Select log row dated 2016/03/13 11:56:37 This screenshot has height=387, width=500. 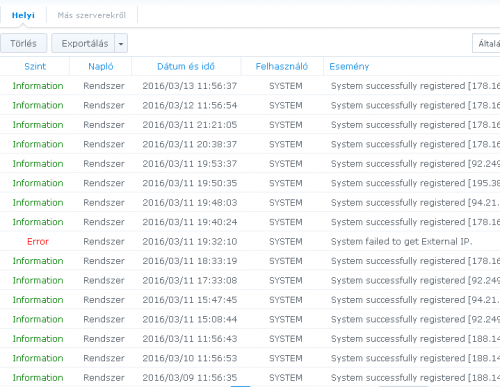coord(250,86)
